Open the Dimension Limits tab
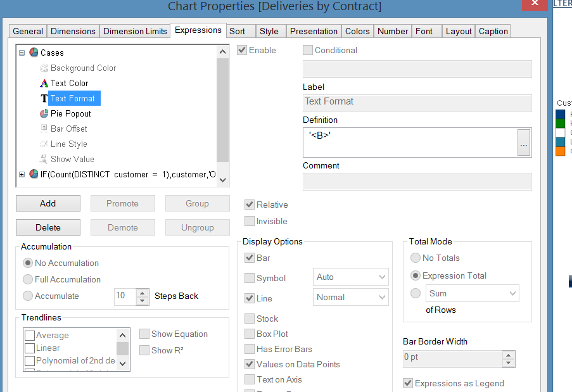This screenshot has height=392, width=572. pos(135,32)
